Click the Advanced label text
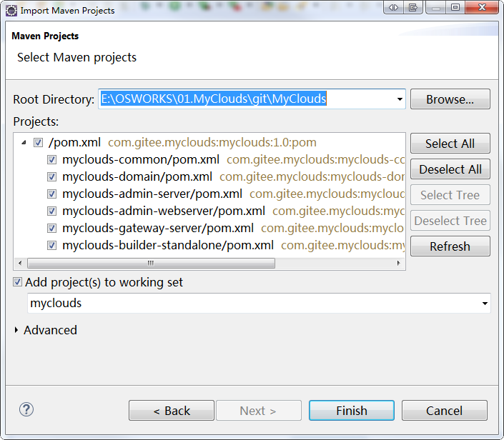Screen dimensions: 504x440 coord(51,330)
